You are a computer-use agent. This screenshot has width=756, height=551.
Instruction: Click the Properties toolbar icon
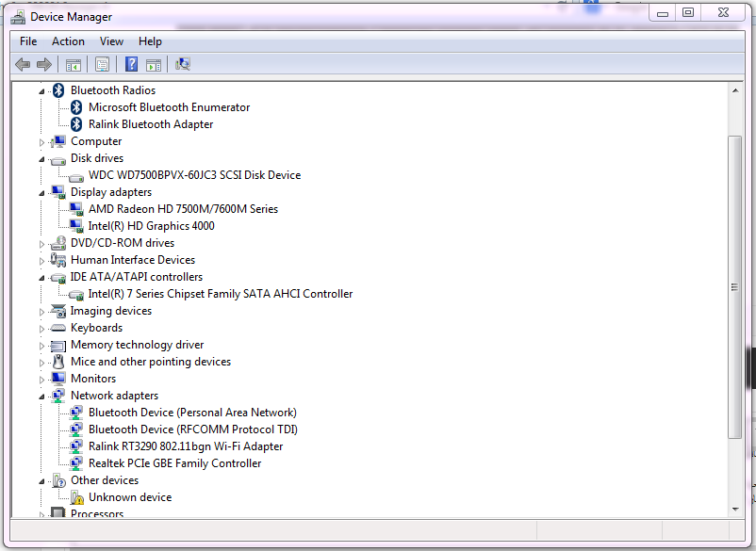pyautogui.click(x=102, y=64)
